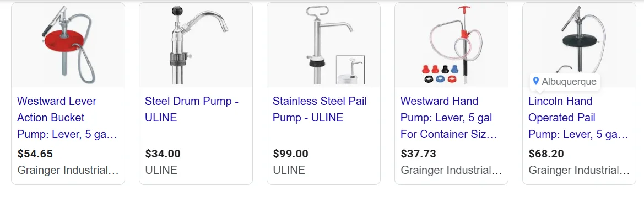Click the Albuquerque location badge
Viewport: 644px width, 201px height.
pyautogui.click(x=564, y=82)
